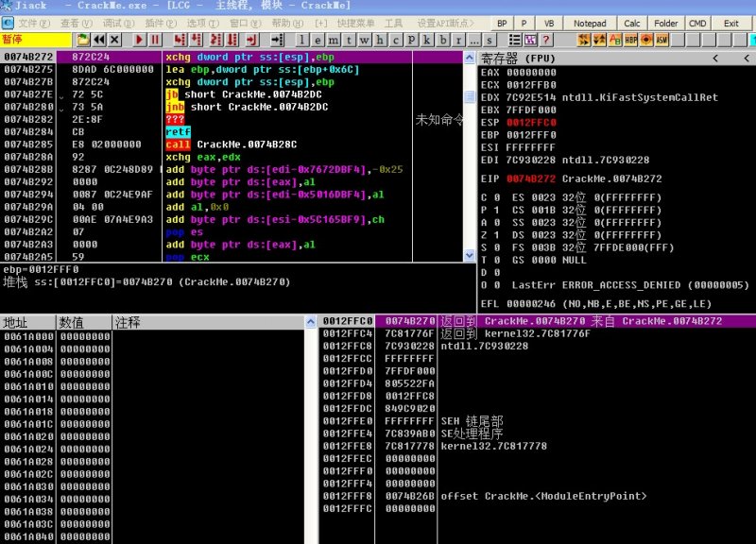This screenshot has width=756, height=544.
Task: Show Handles with the h button
Action: (x=380, y=40)
